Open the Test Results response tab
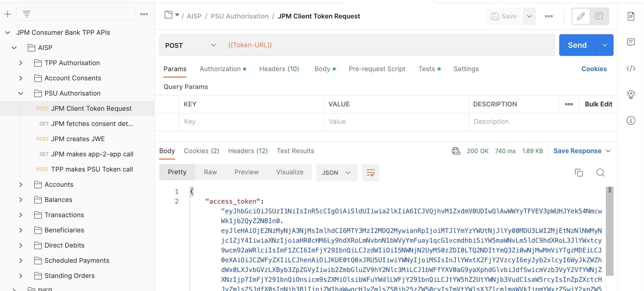This screenshot has width=644, height=291. coord(295,151)
